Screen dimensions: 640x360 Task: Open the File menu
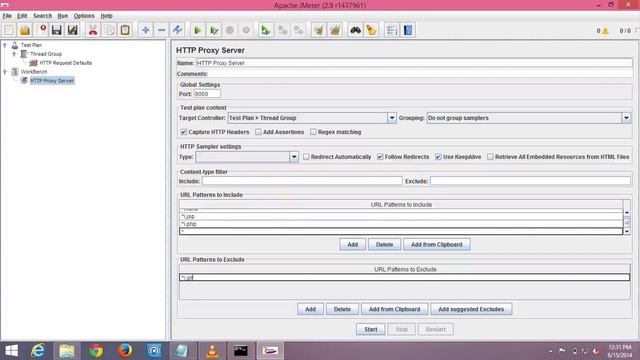point(7,16)
